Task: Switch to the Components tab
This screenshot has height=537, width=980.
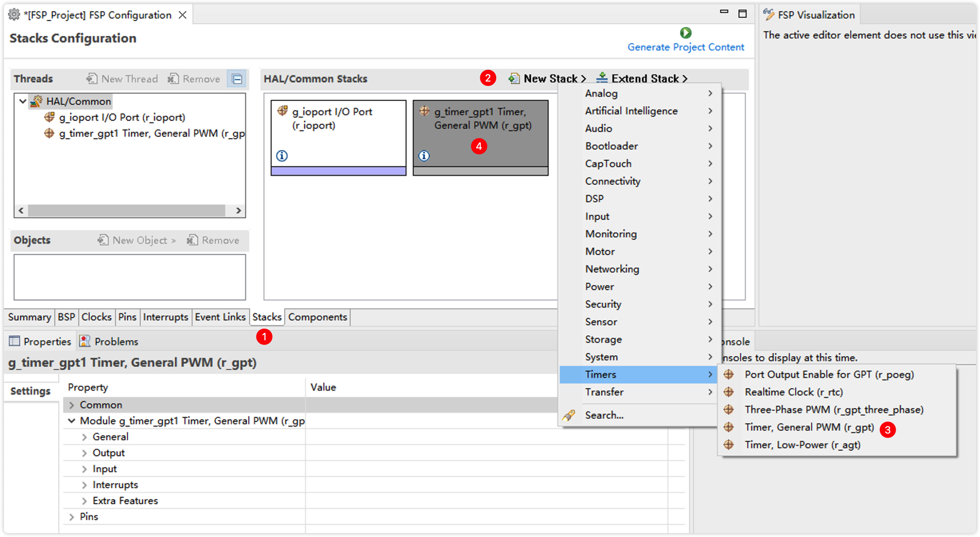Action: (317, 317)
